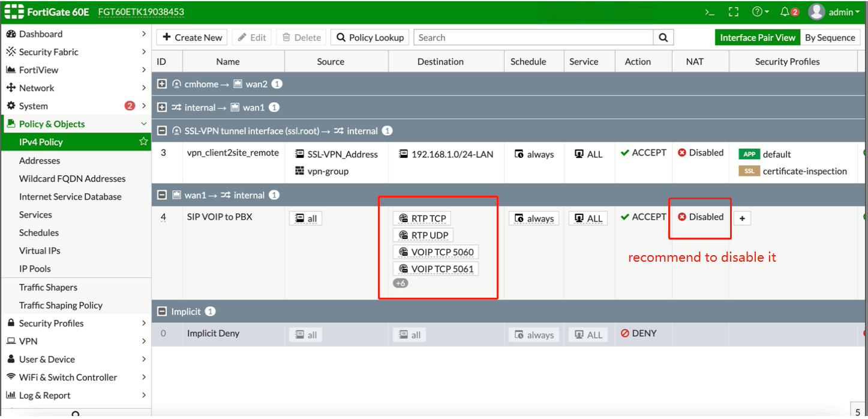The image size is (868, 419).
Task: Select the vpn_client2site_remote policy name
Action: 233,152
